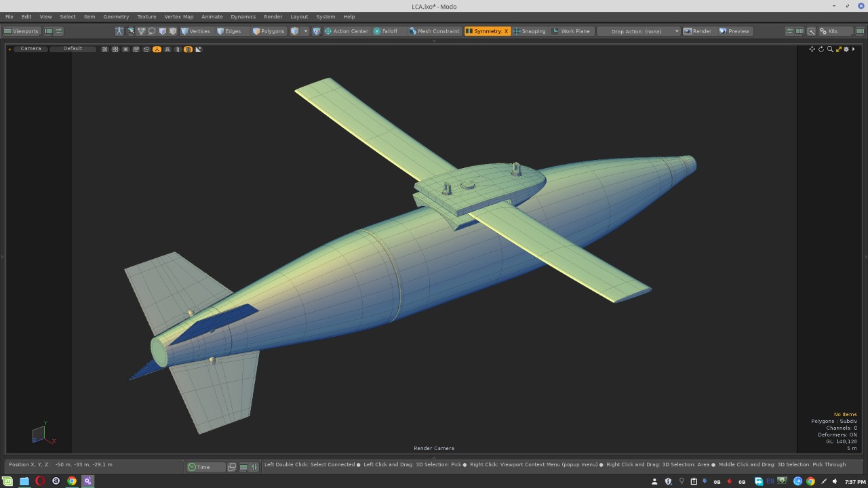
Task: Toggle the checkerboard viewport icon
Action: pos(105,49)
